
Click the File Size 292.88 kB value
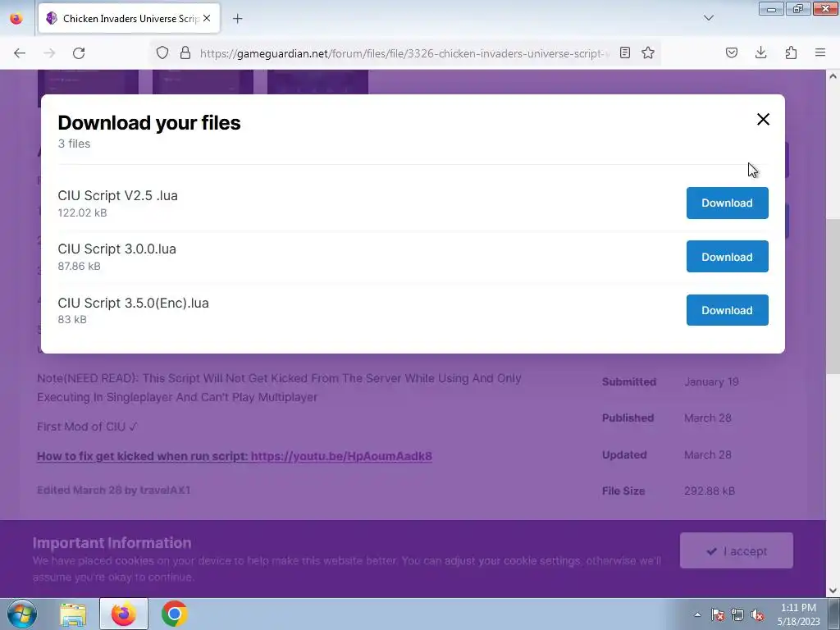[710, 491]
